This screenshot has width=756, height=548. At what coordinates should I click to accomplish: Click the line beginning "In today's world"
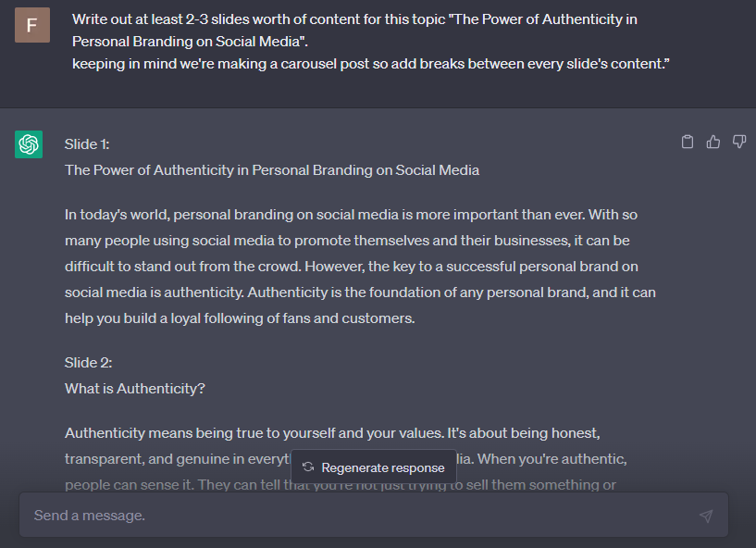point(351,215)
